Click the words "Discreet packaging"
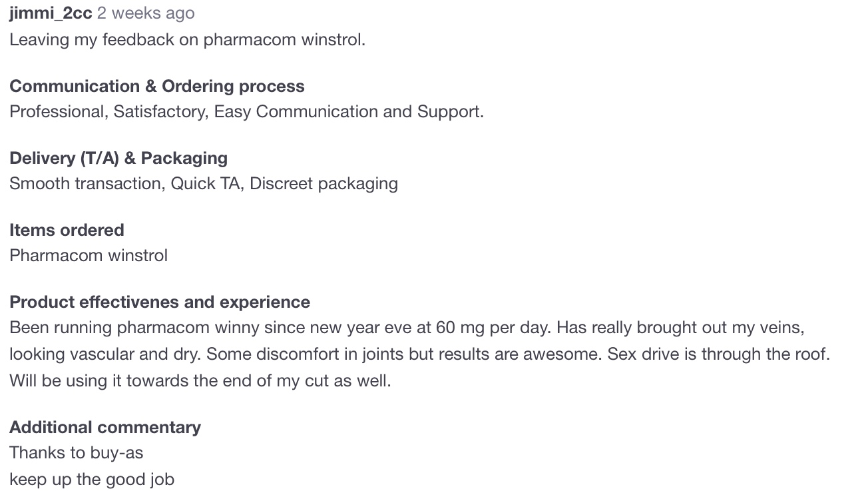 tap(324, 184)
